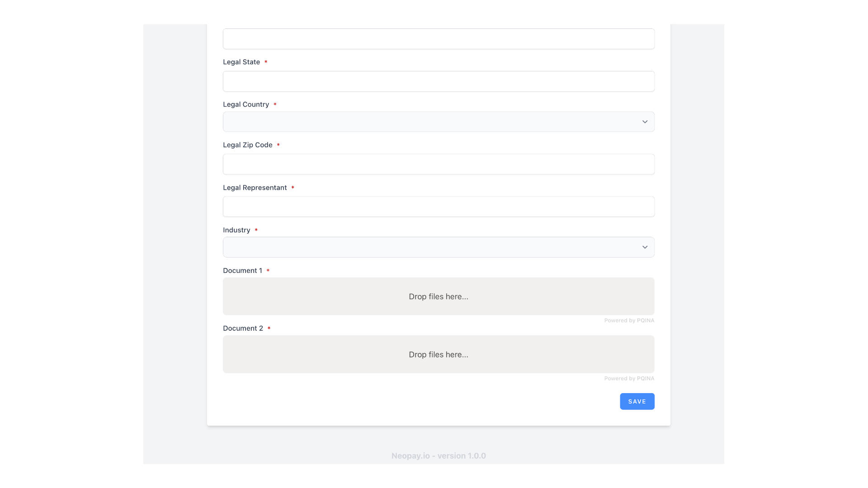
Task: Click the Legal Country label
Action: [245, 104]
